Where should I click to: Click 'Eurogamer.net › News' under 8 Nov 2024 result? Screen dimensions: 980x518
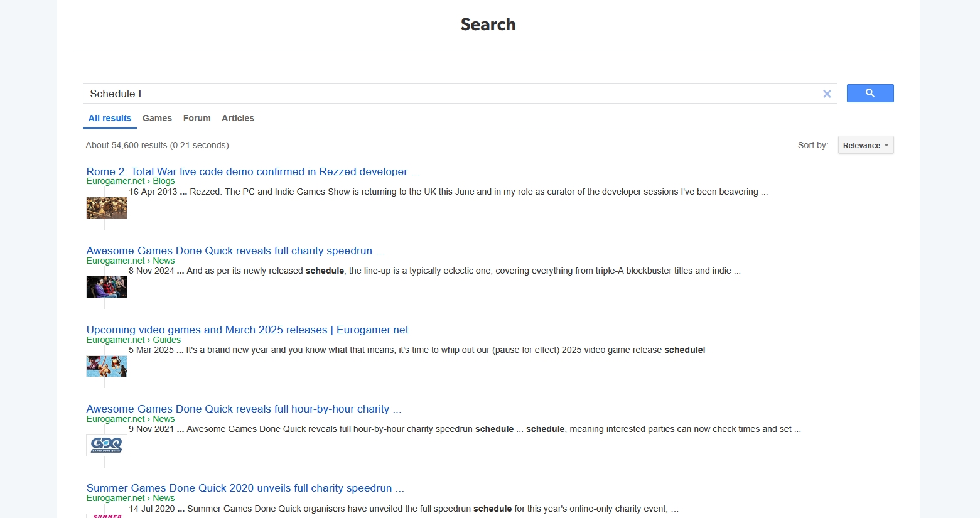[x=131, y=261]
